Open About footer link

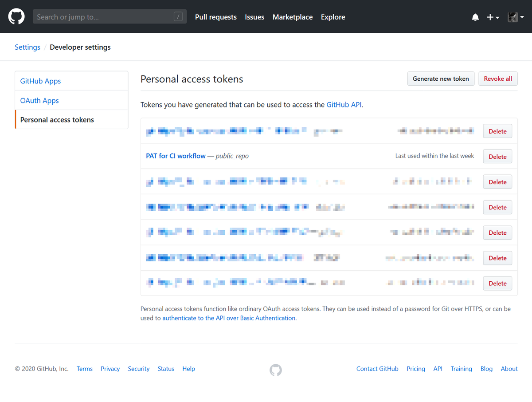(509, 369)
